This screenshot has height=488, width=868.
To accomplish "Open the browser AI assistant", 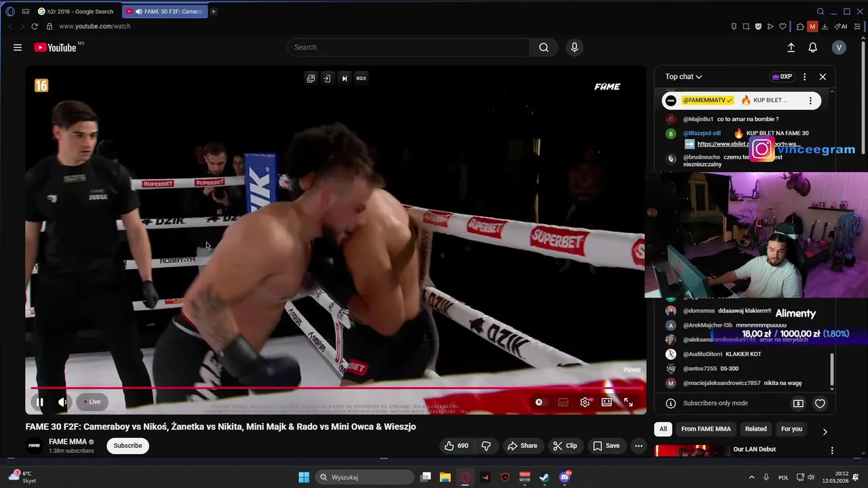I will pyautogui.click(x=841, y=26).
